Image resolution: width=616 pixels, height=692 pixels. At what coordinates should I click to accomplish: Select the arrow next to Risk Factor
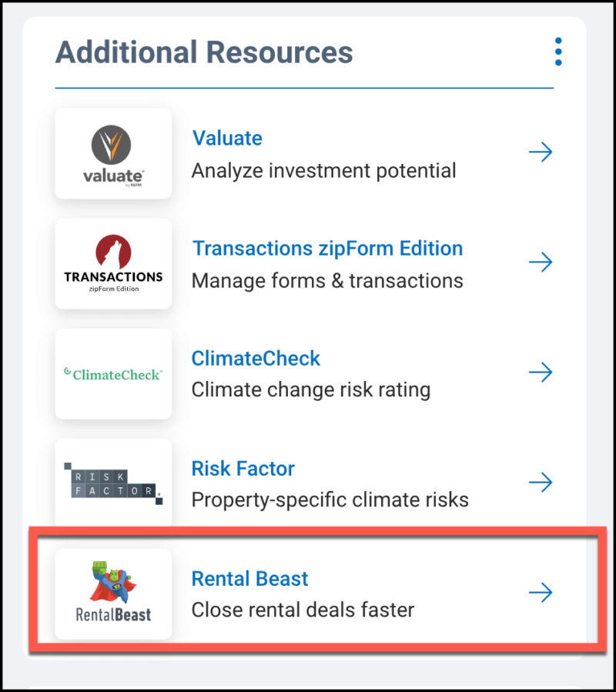click(x=541, y=482)
